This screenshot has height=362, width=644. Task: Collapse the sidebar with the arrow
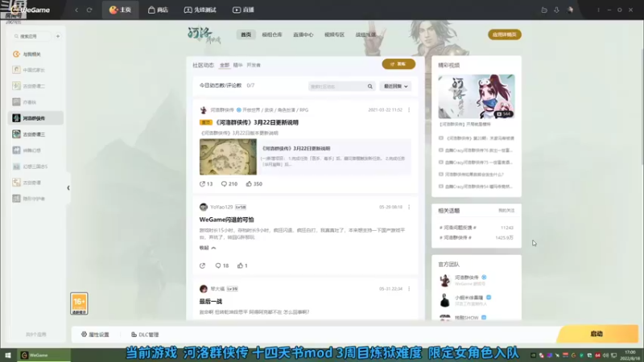click(68, 188)
